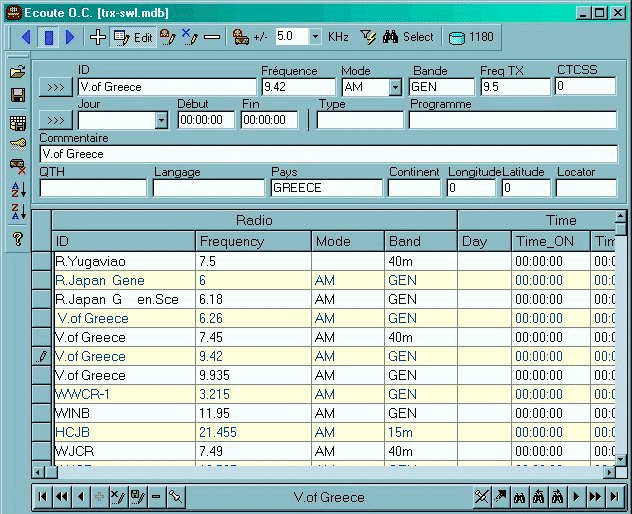Click the Band column header
The width and height of the screenshot is (632, 514).
pos(421,241)
